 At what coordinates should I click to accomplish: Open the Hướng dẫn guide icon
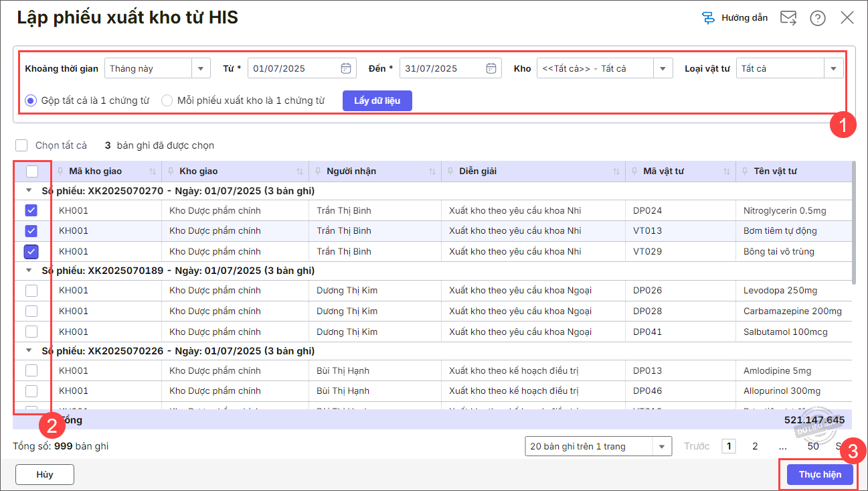tap(708, 18)
